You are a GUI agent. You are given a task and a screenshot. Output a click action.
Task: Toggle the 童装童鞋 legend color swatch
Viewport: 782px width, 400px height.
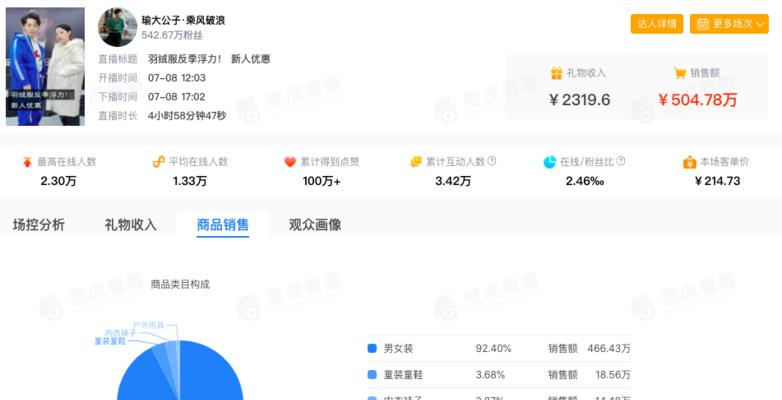coord(372,375)
